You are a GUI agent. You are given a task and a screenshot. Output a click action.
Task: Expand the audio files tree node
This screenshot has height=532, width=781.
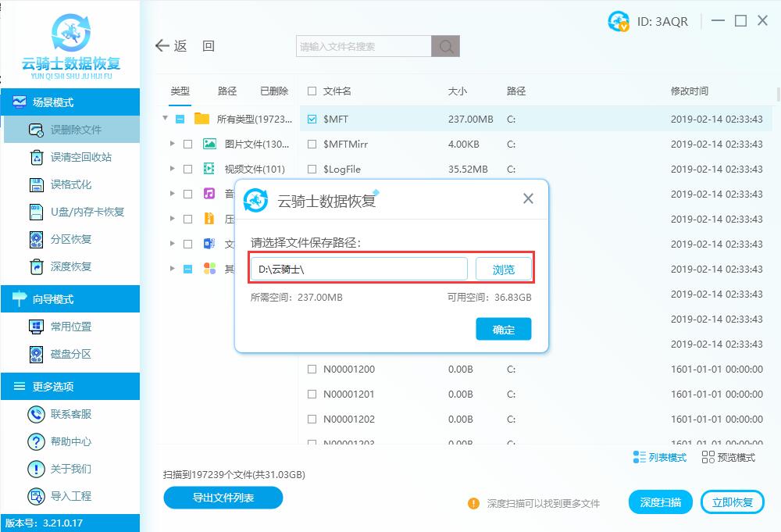click(173, 193)
